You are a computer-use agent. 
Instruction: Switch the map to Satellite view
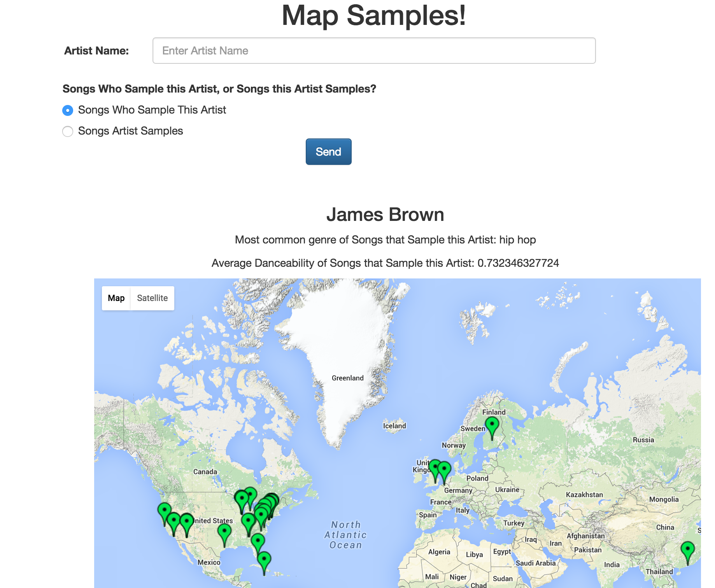(x=152, y=298)
